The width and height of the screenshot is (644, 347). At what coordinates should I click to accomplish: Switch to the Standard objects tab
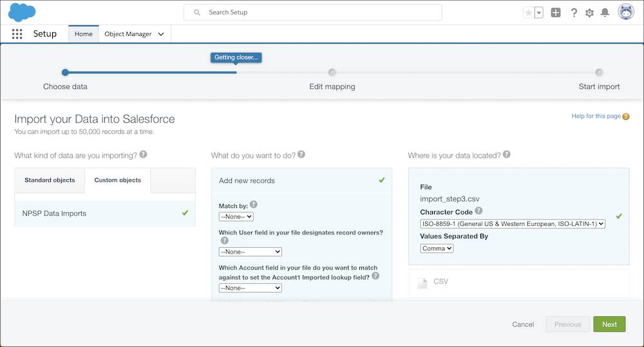click(50, 180)
